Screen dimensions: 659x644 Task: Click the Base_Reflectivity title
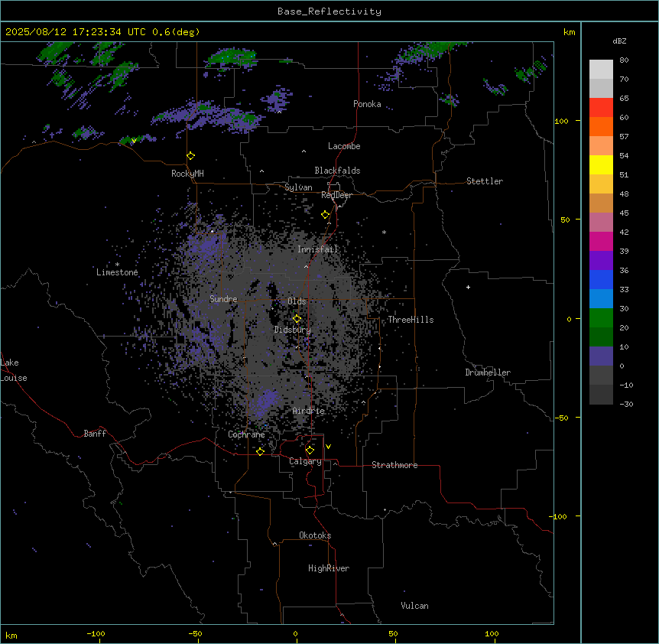329,11
